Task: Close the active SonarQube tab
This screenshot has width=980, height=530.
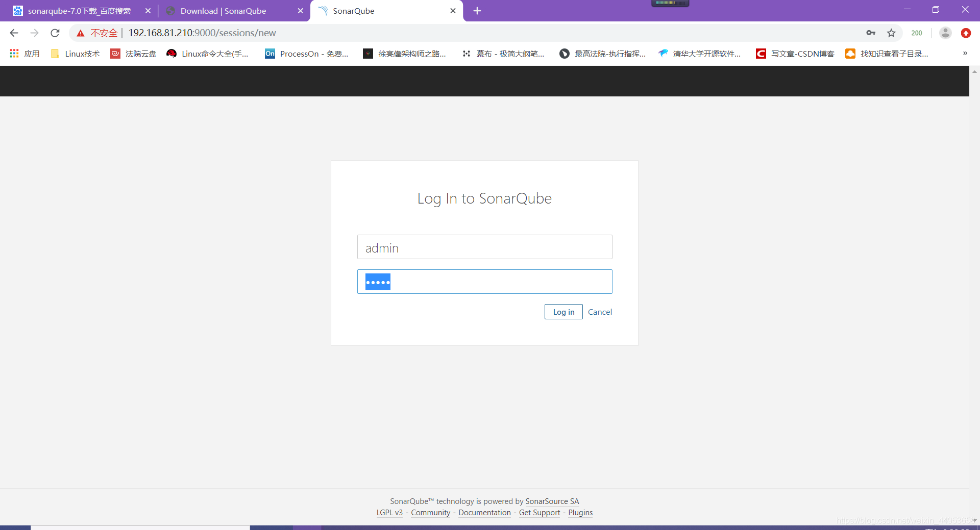Action: click(x=453, y=11)
